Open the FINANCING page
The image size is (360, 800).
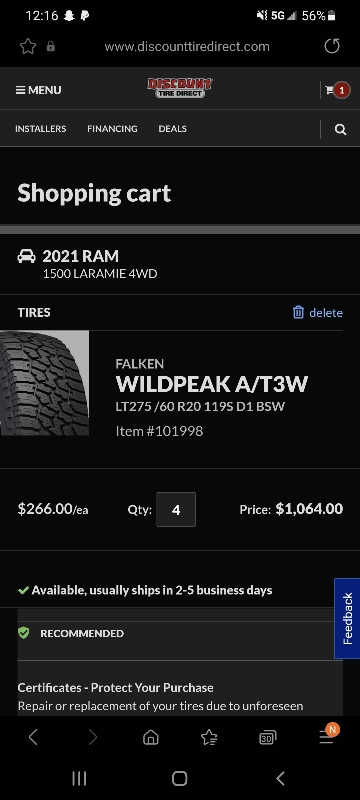tap(112, 129)
